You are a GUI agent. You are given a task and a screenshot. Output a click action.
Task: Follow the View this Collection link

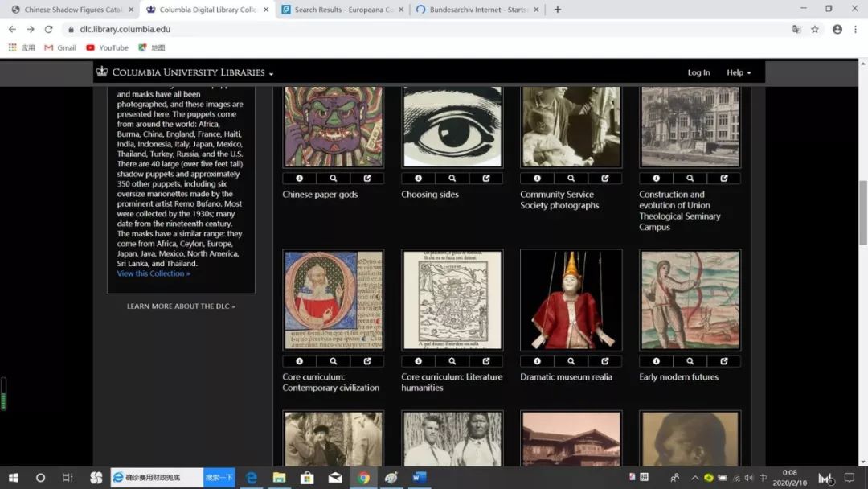tap(154, 273)
